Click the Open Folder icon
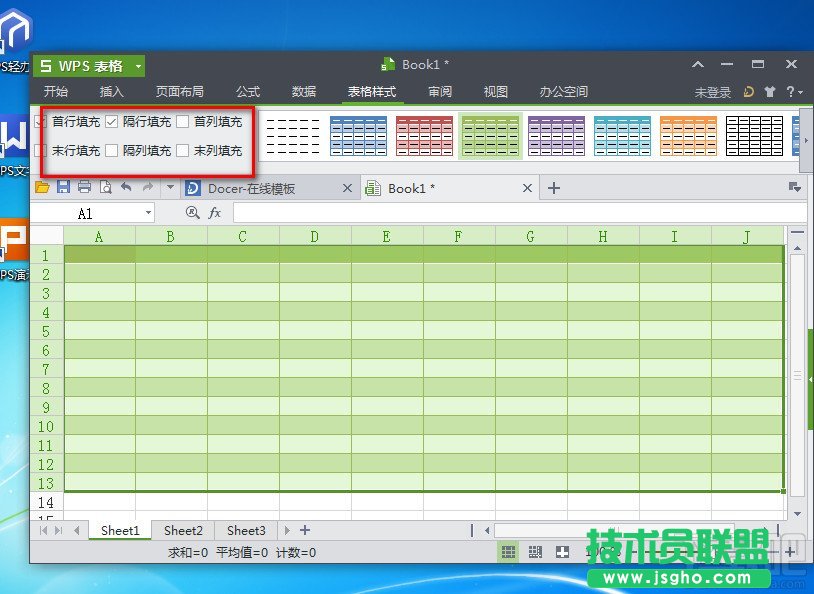Viewport: 814px width, 594px height. [40, 186]
